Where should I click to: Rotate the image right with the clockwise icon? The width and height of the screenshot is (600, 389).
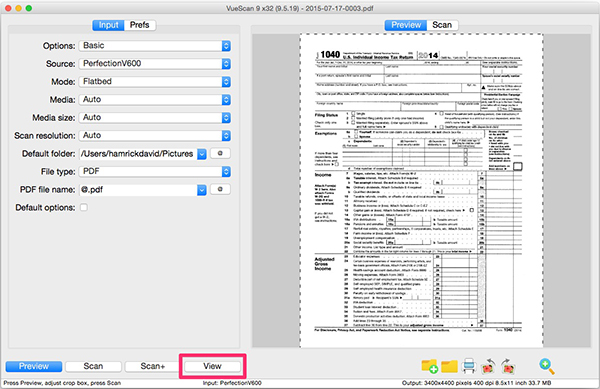pyautogui.click(x=507, y=366)
